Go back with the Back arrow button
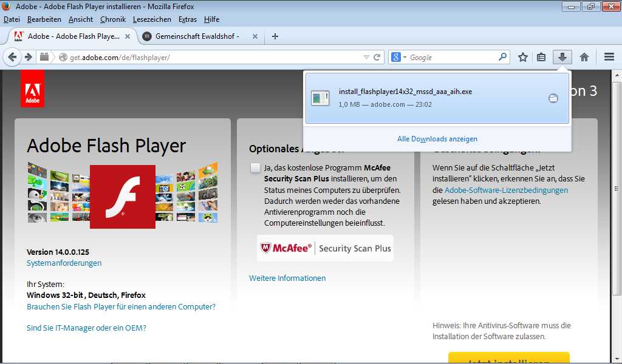The height and width of the screenshot is (364, 622). (x=12, y=58)
